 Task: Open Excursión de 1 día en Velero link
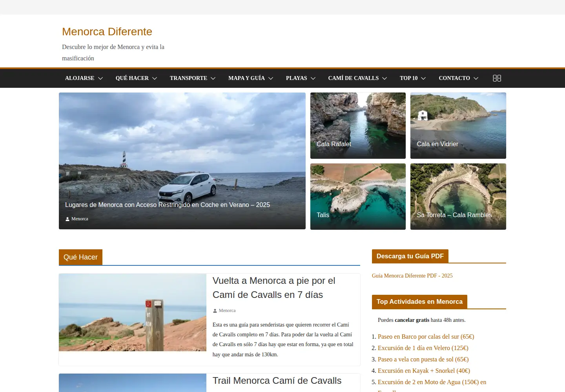[x=423, y=348]
